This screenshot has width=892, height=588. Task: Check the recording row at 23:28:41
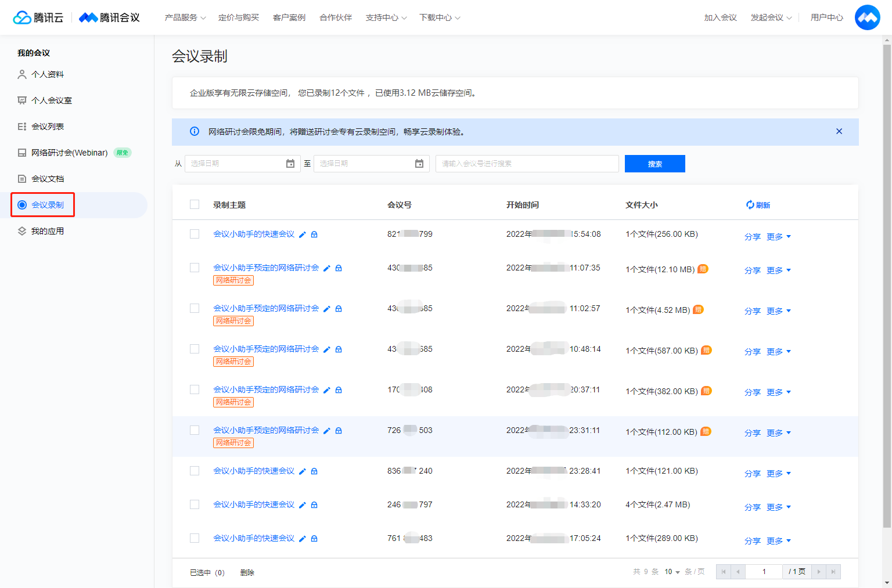pyautogui.click(x=195, y=471)
